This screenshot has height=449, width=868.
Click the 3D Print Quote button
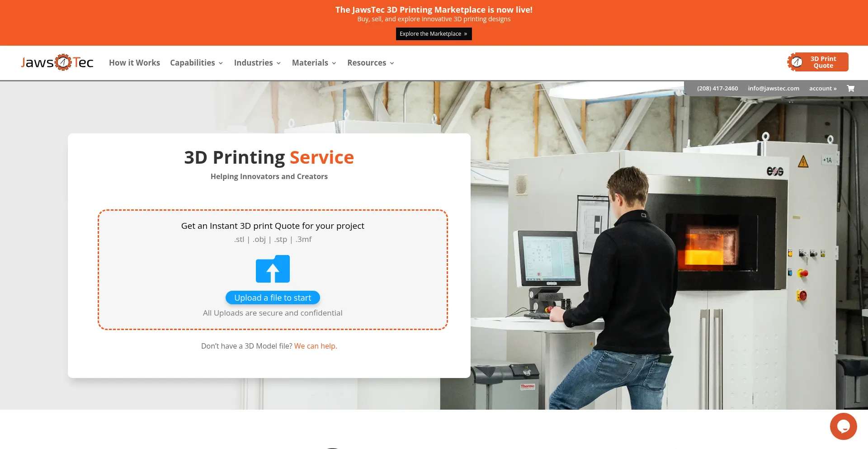click(x=818, y=62)
